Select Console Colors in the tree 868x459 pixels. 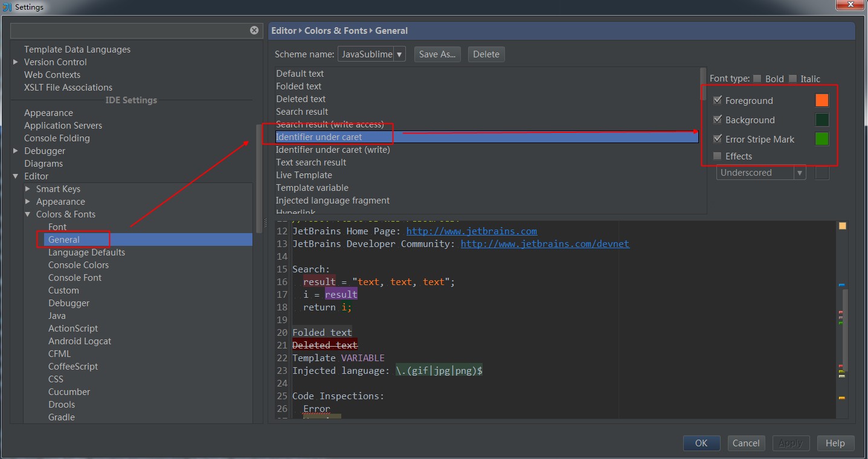79,265
